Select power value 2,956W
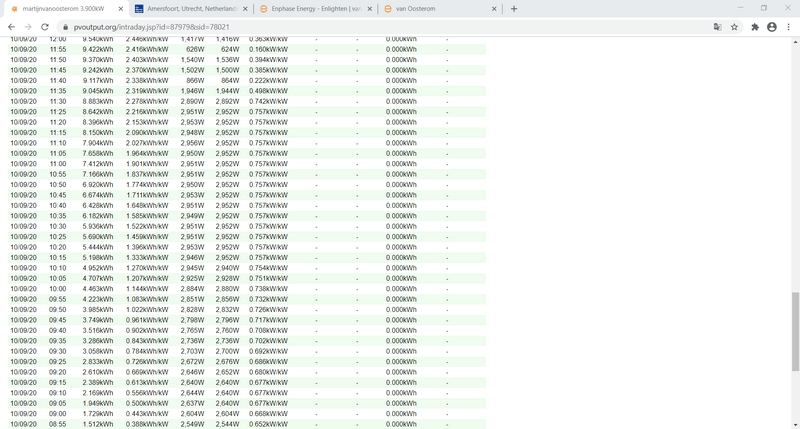800x429 pixels. (192, 143)
